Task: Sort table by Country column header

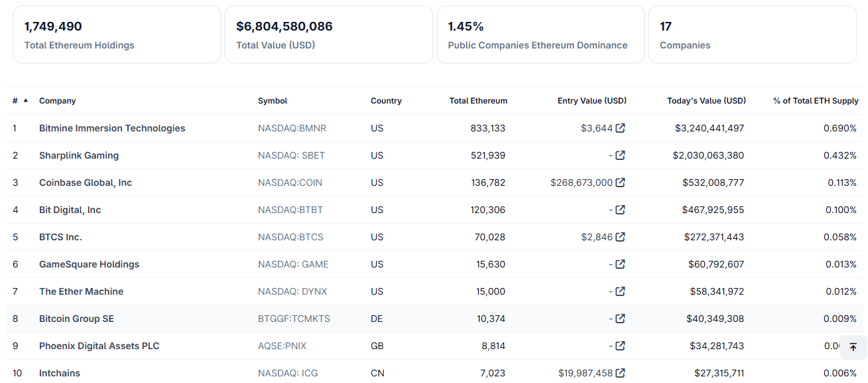Action: [x=386, y=101]
